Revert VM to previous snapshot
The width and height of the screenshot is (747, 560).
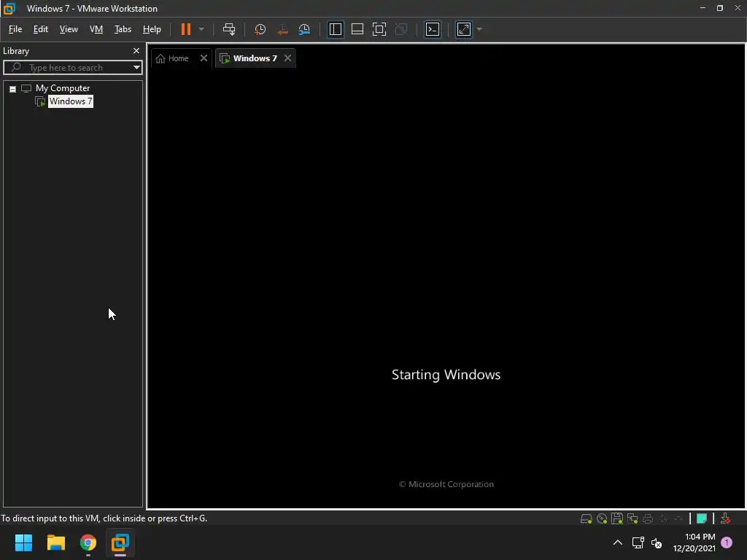282,29
